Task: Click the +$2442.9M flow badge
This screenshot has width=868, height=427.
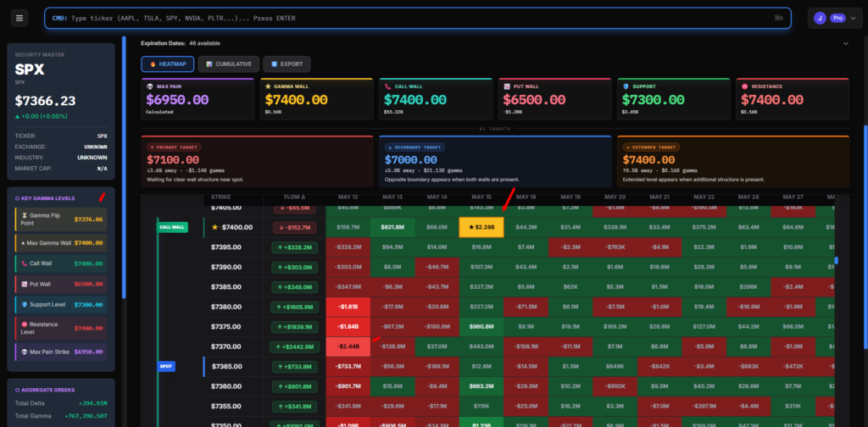Action: (294, 347)
